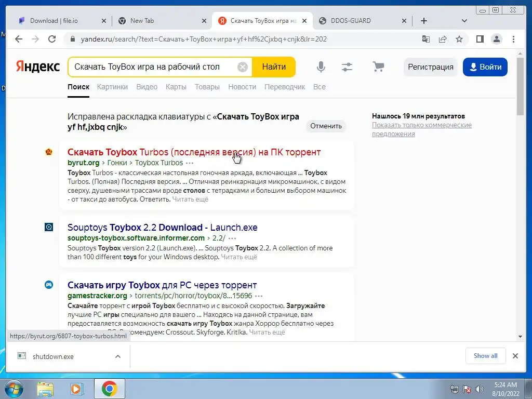Open the Chrome profile avatar
Viewport: 532px width, 399px height.
click(497, 39)
